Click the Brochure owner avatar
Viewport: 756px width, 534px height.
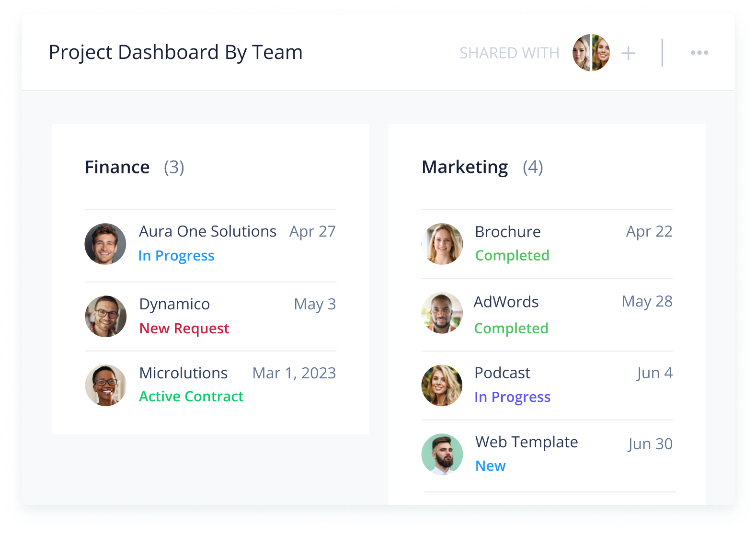coord(442,244)
